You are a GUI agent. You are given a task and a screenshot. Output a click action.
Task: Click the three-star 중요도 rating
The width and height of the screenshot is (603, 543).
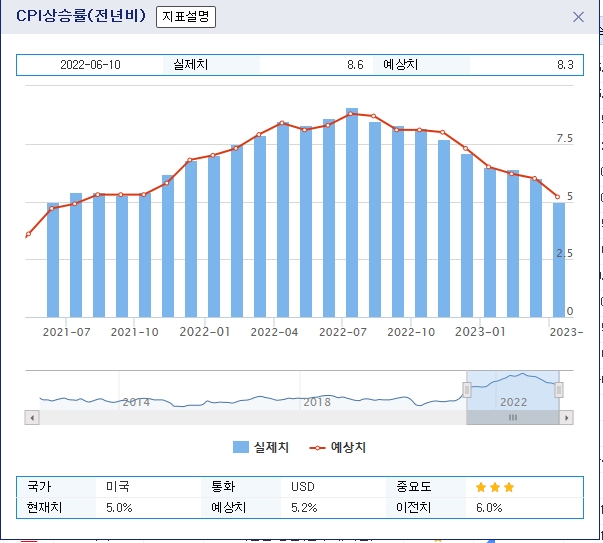click(495, 487)
